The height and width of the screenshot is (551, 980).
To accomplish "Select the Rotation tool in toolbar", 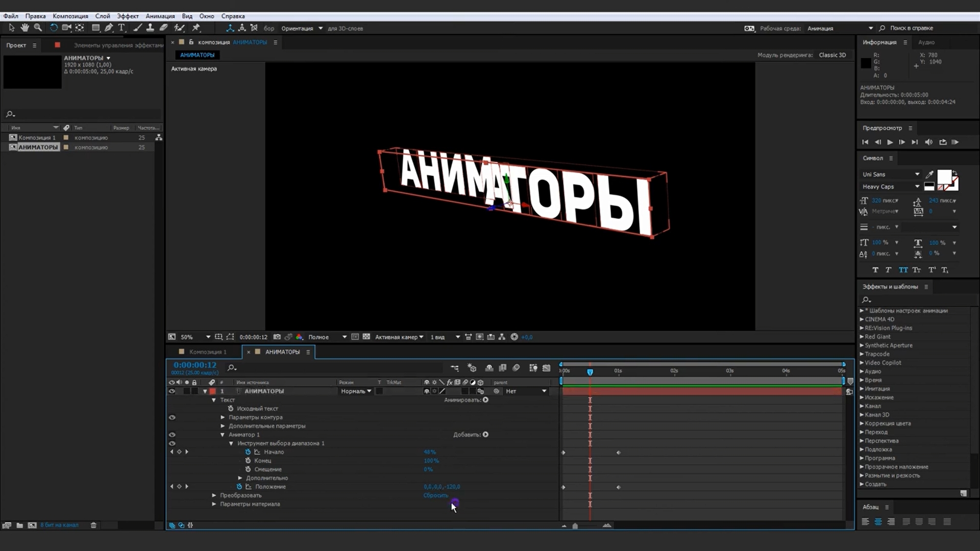I will pyautogui.click(x=53, y=28).
